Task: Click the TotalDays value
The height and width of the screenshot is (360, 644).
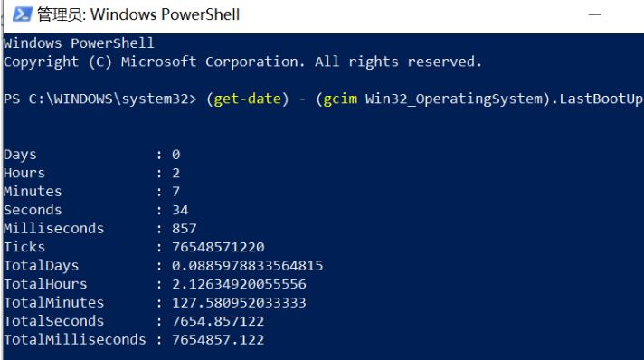Action: [x=247, y=266]
